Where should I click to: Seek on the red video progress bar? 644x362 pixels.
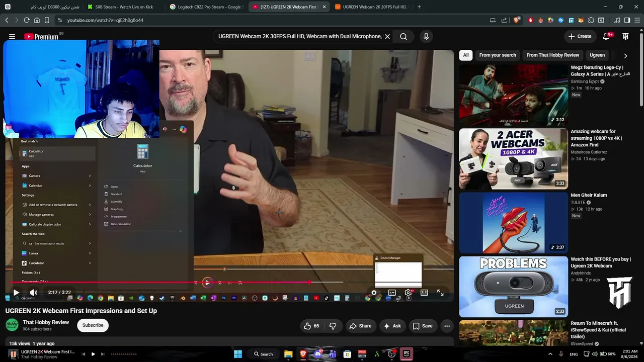point(229,283)
